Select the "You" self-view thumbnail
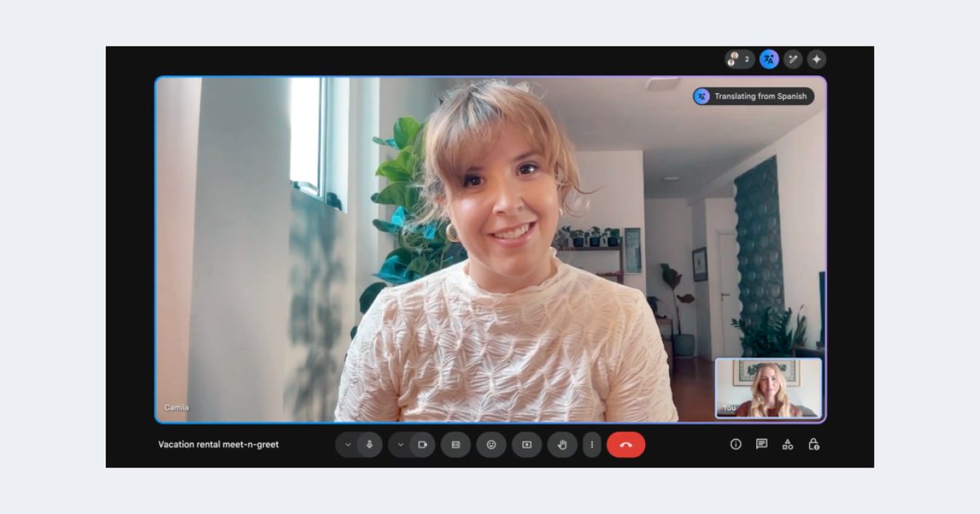This screenshot has width=980, height=514. (x=769, y=388)
